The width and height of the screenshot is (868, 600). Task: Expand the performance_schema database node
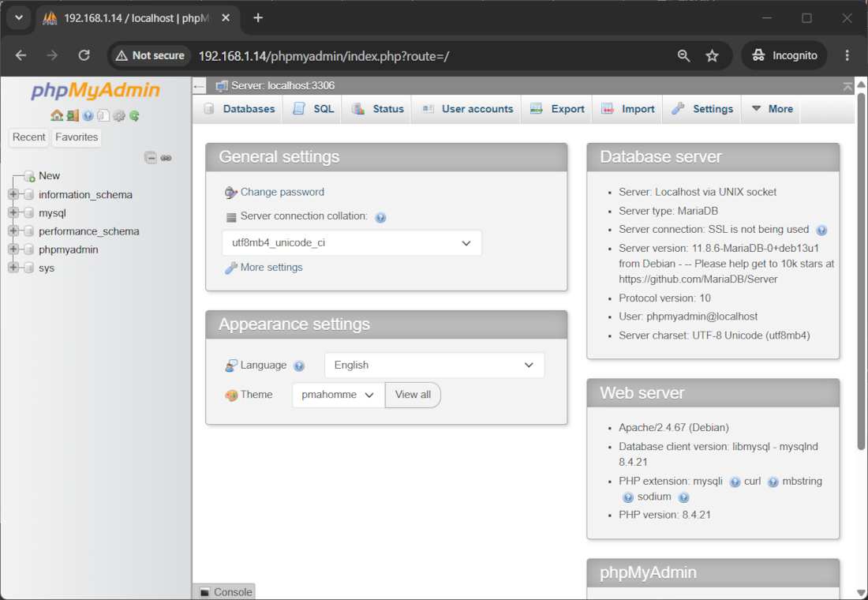click(x=13, y=231)
